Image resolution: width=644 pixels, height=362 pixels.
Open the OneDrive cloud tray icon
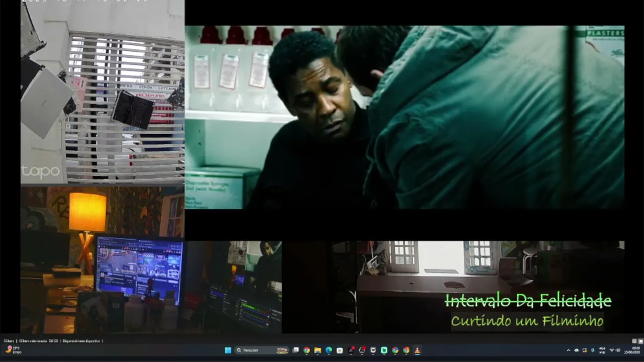tap(577, 350)
